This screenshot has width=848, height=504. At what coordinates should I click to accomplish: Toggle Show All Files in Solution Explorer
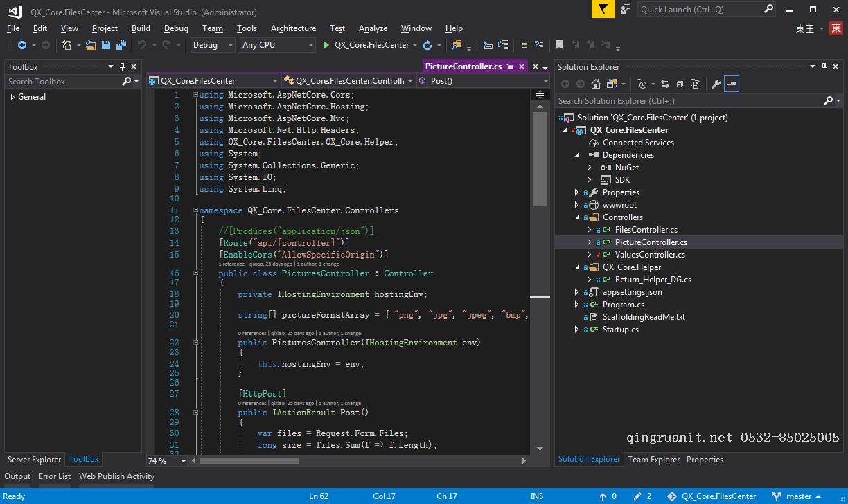694,84
